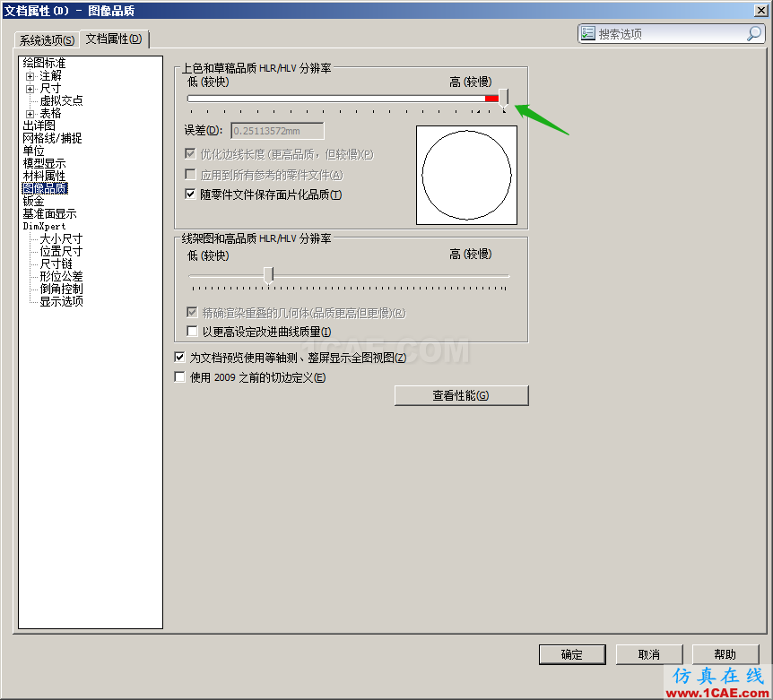Toggle 应用到所有参考的零件文件 checkbox
Viewport: 773px width, 700px height.
[190, 175]
